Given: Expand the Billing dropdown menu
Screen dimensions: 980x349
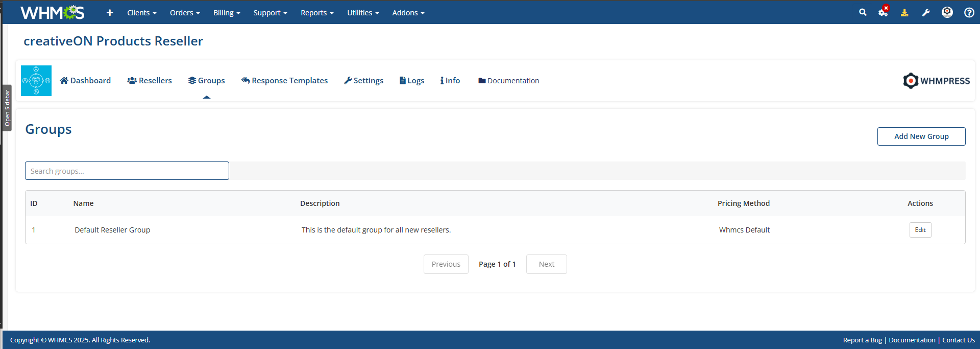Looking at the screenshot, I should tap(226, 13).
